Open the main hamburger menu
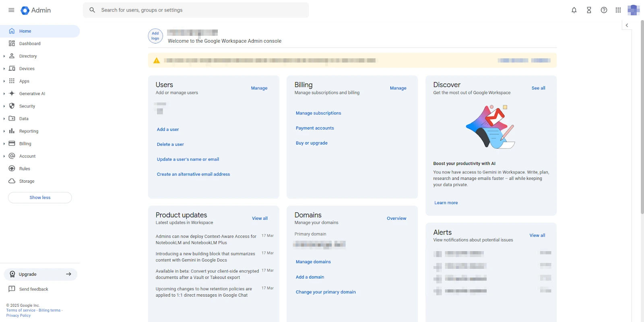 tap(11, 10)
